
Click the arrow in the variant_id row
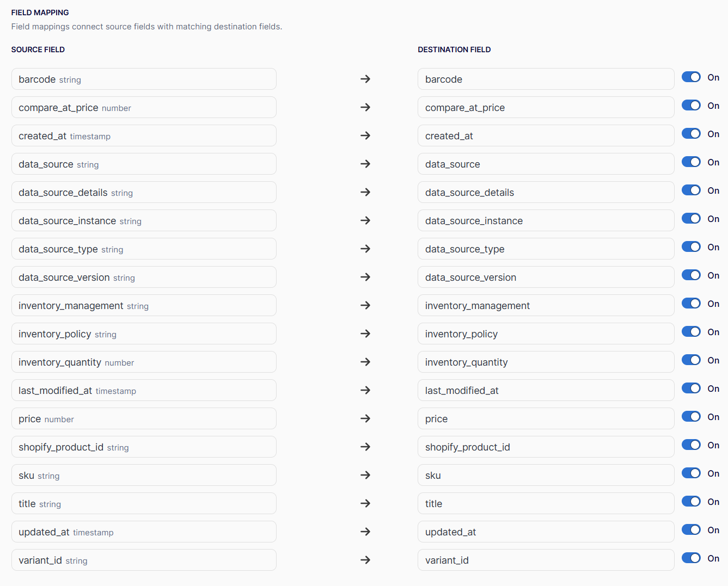coord(365,560)
